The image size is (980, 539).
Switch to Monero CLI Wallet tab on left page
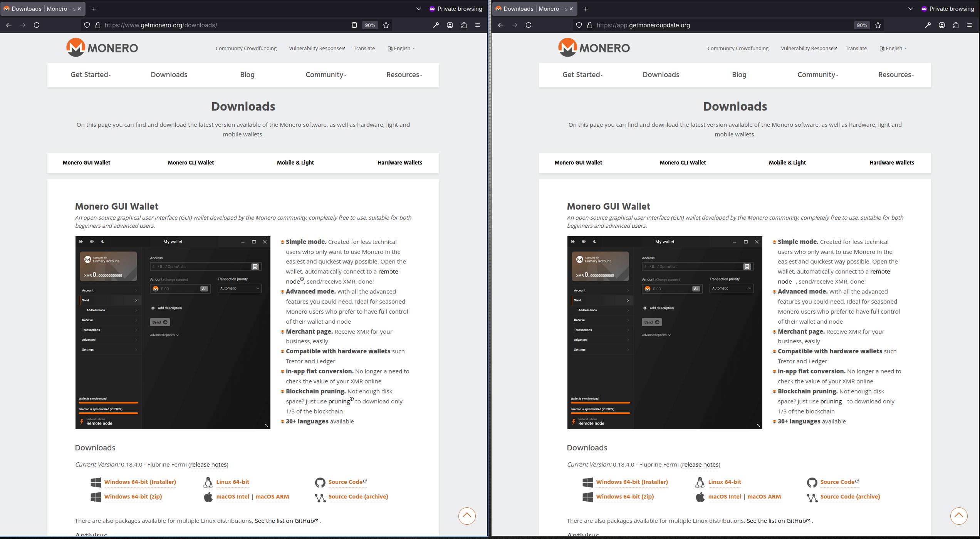pos(191,163)
